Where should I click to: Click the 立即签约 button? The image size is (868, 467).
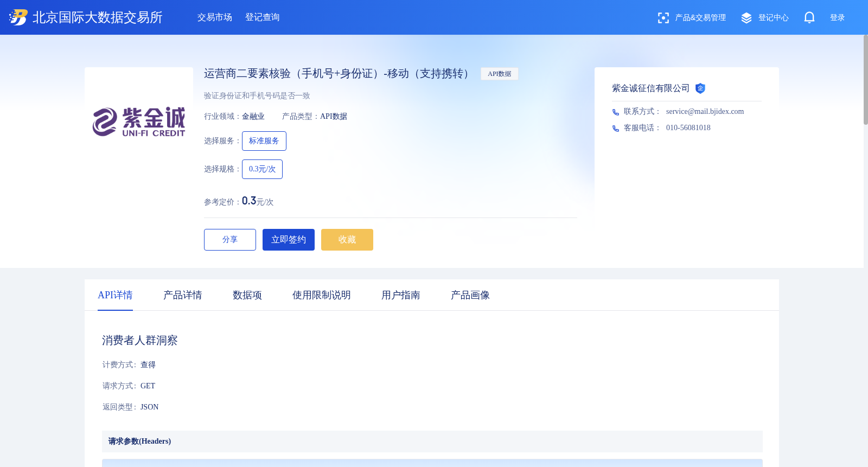(x=289, y=240)
